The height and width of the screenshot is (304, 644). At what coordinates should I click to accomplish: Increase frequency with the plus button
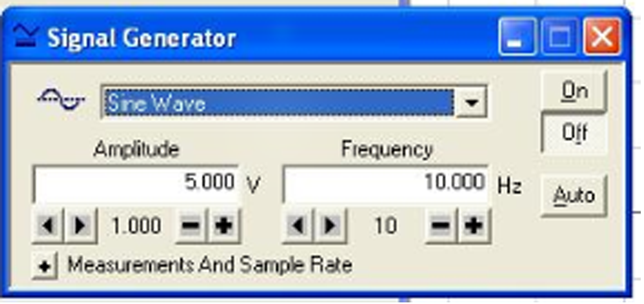(474, 226)
